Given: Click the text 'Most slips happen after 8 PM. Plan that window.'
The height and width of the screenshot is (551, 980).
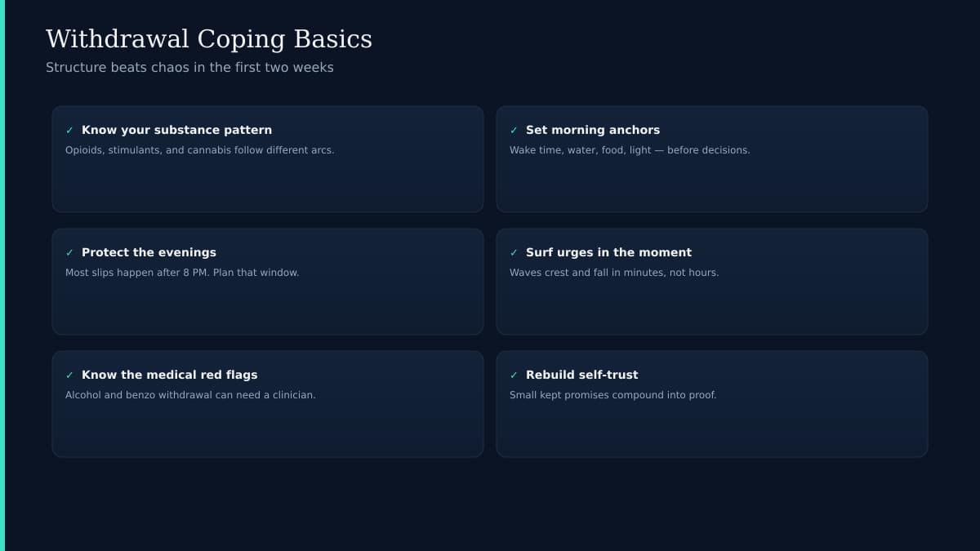Looking at the screenshot, I should (x=182, y=273).
